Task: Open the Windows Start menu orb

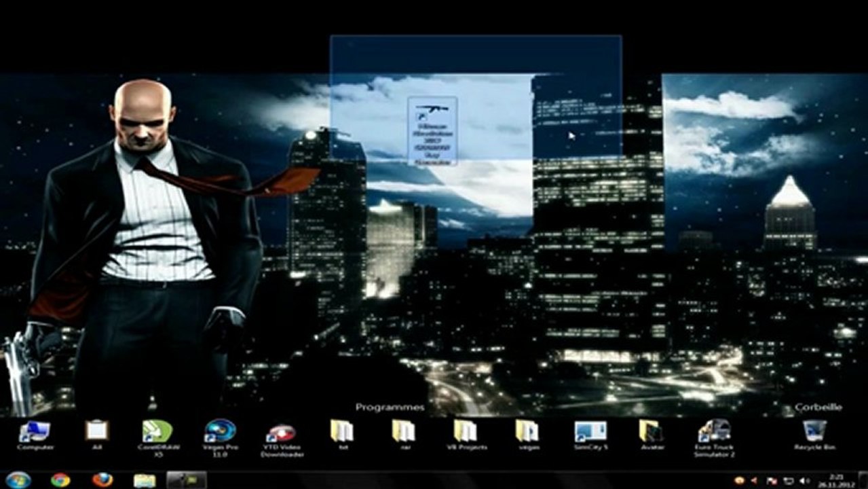Action: pyautogui.click(x=18, y=479)
